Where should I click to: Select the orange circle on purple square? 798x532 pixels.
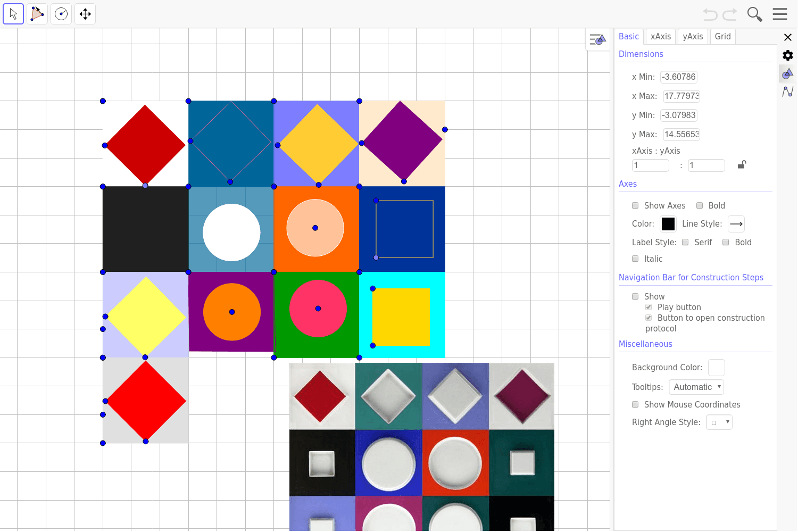[x=232, y=312]
